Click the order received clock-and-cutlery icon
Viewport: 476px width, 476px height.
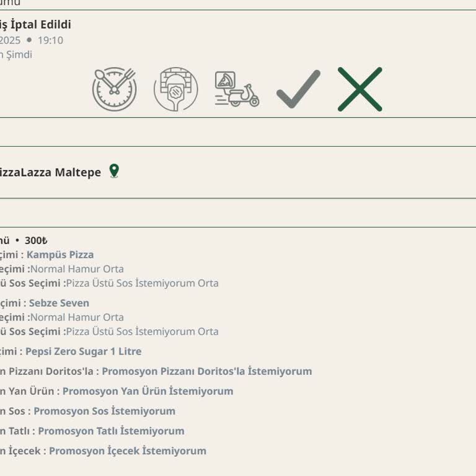(x=115, y=89)
